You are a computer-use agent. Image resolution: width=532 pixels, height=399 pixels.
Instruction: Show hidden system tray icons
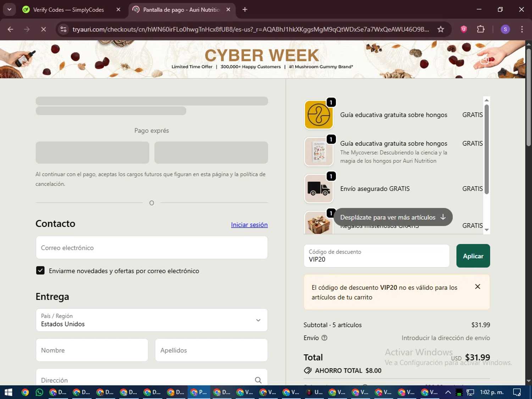click(x=448, y=392)
